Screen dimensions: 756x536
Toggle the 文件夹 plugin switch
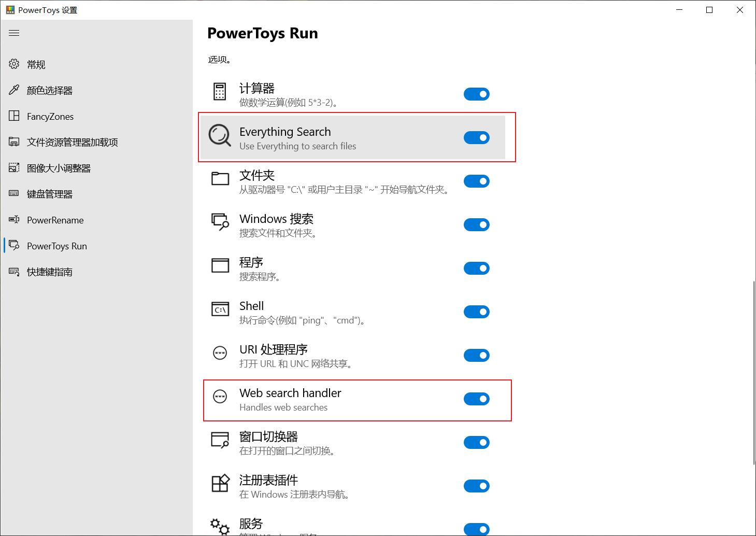(477, 181)
